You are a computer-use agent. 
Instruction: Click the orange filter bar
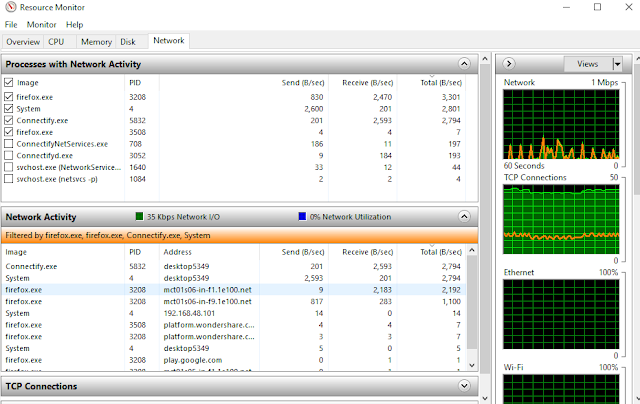click(240, 235)
